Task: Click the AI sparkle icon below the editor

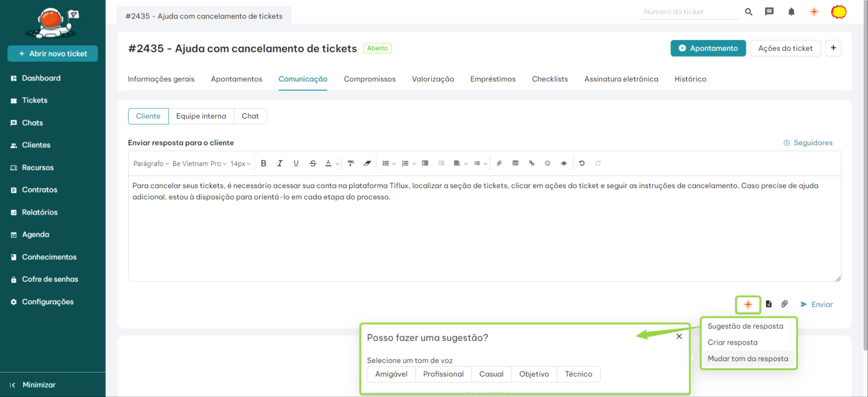Action: point(748,304)
